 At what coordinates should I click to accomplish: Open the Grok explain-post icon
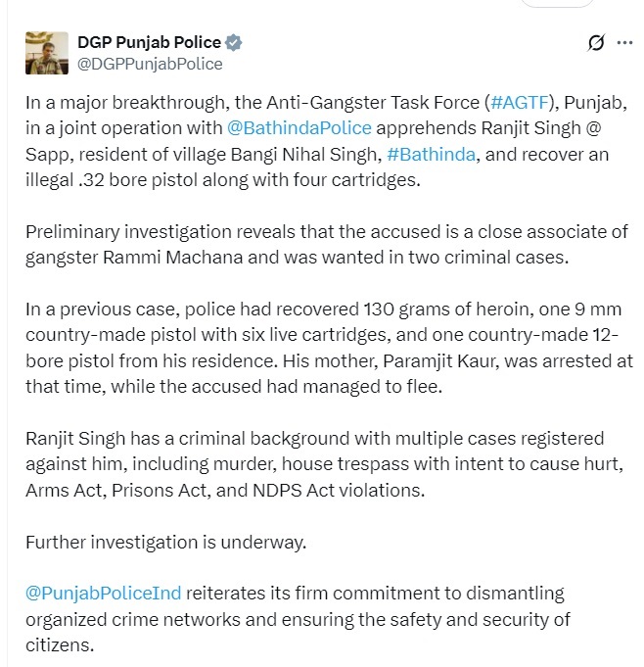594,43
